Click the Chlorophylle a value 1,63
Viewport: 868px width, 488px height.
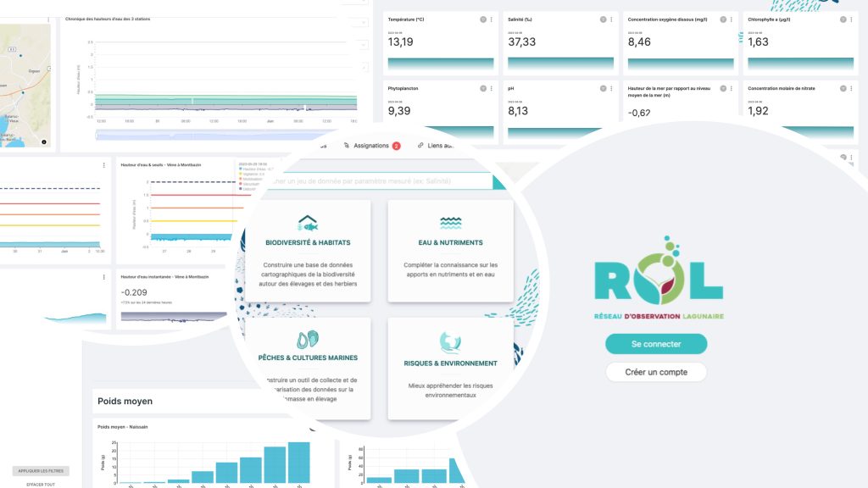(x=758, y=42)
